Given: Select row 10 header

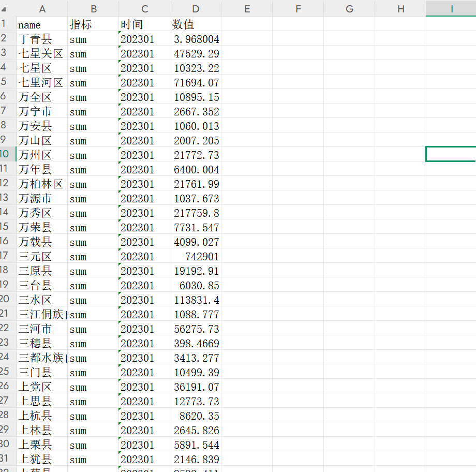Looking at the screenshot, I should coord(8,154).
